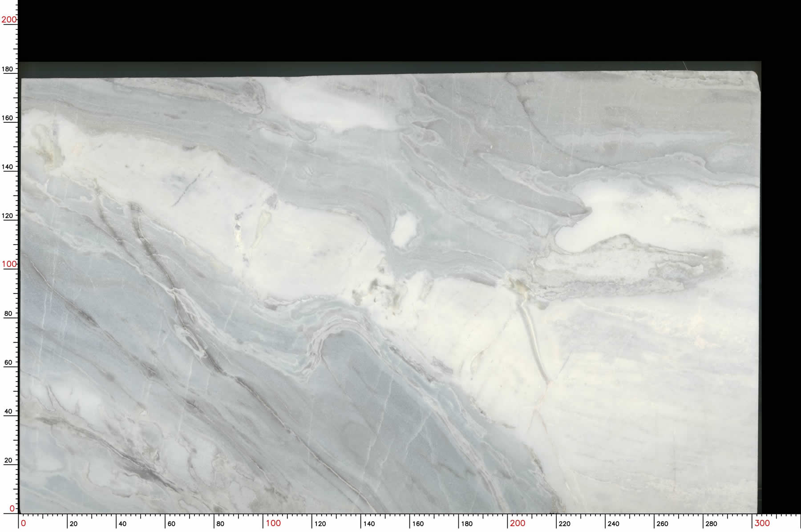The image size is (801, 532).
Task: Click the red 100 label on vertical ruler
Action: pyautogui.click(x=9, y=264)
